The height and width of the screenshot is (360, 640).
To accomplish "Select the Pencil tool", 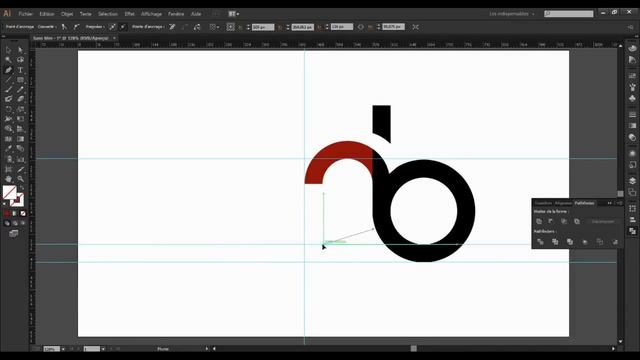I will pyautogui.click(x=20, y=89).
